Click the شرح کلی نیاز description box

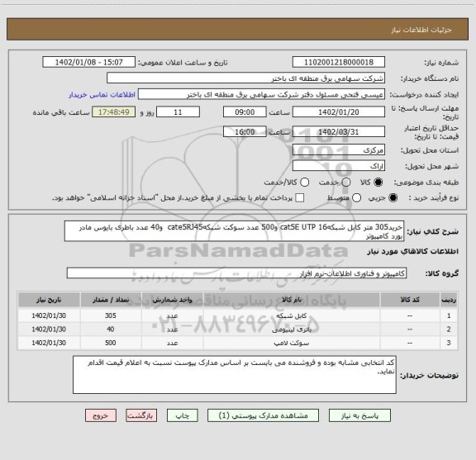234,231
